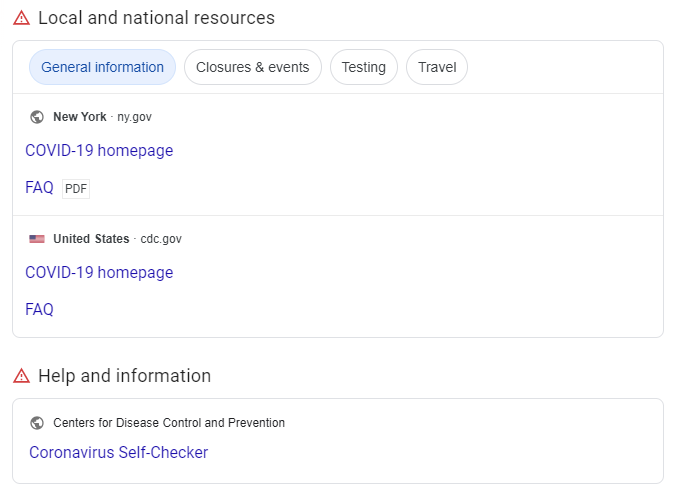
Task: Click the PDF badge next to FAQ
Action: click(76, 189)
